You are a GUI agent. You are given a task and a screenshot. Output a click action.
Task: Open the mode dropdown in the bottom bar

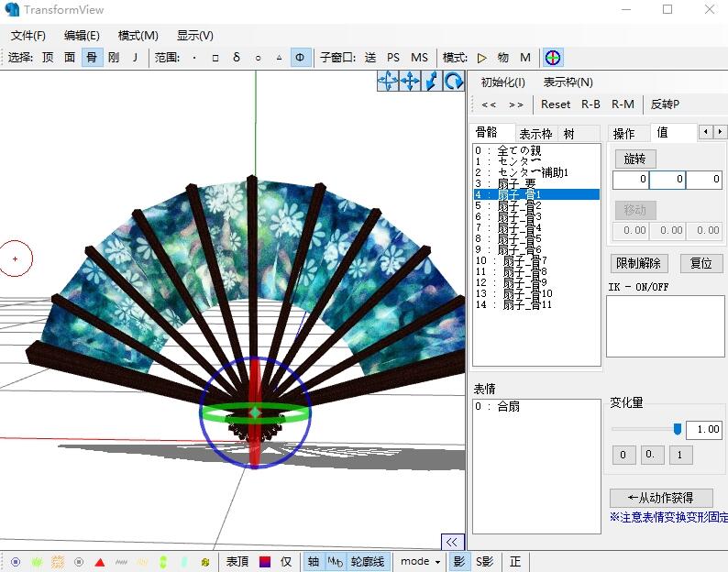click(420, 562)
